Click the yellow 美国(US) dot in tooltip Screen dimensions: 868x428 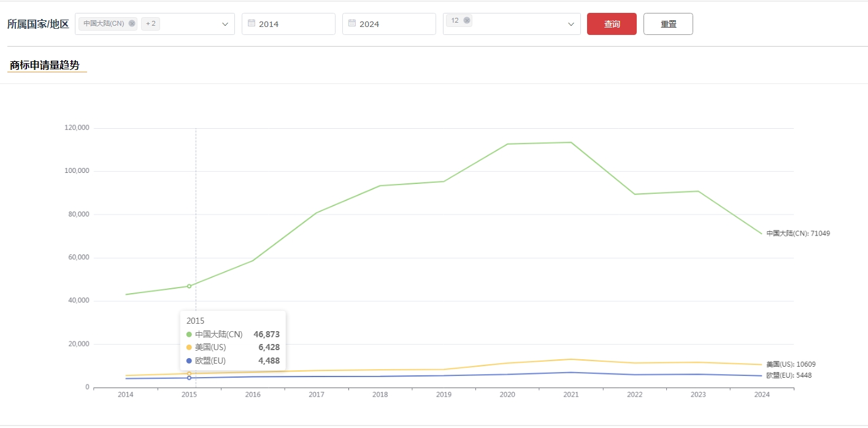click(189, 348)
